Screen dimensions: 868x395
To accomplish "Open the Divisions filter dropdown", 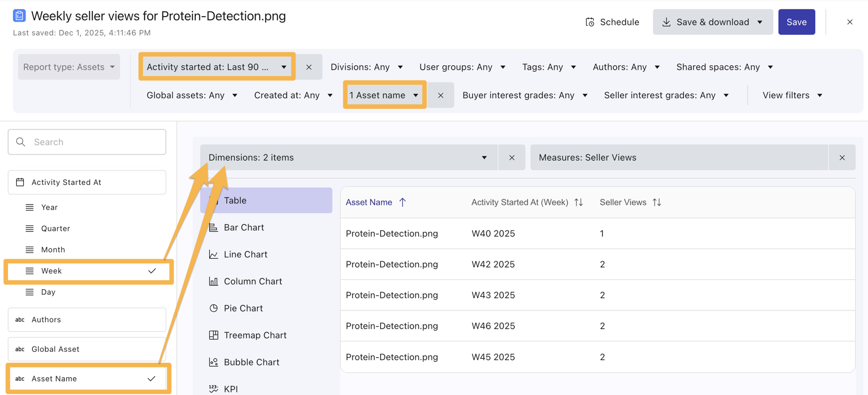I will pyautogui.click(x=367, y=67).
